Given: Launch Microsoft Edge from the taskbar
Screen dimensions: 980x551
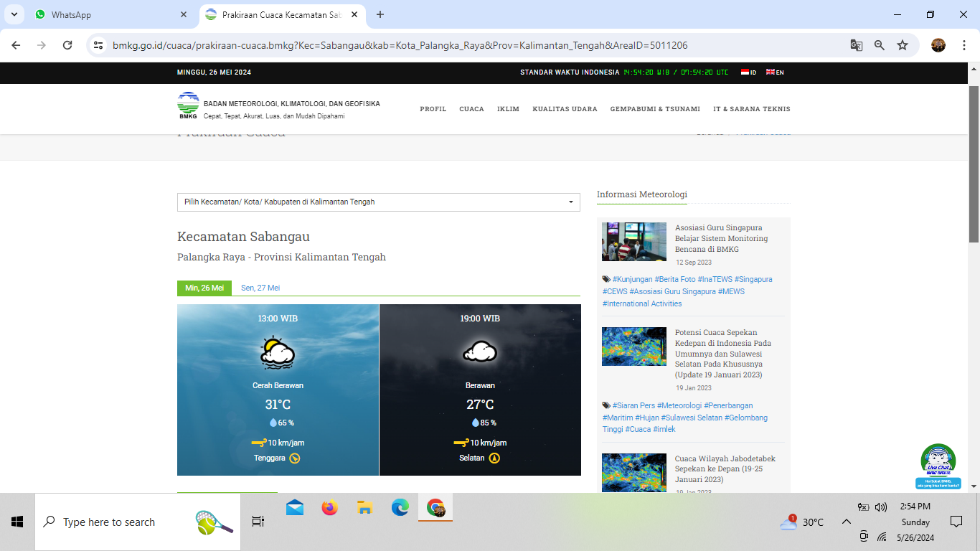Looking at the screenshot, I should 400,508.
